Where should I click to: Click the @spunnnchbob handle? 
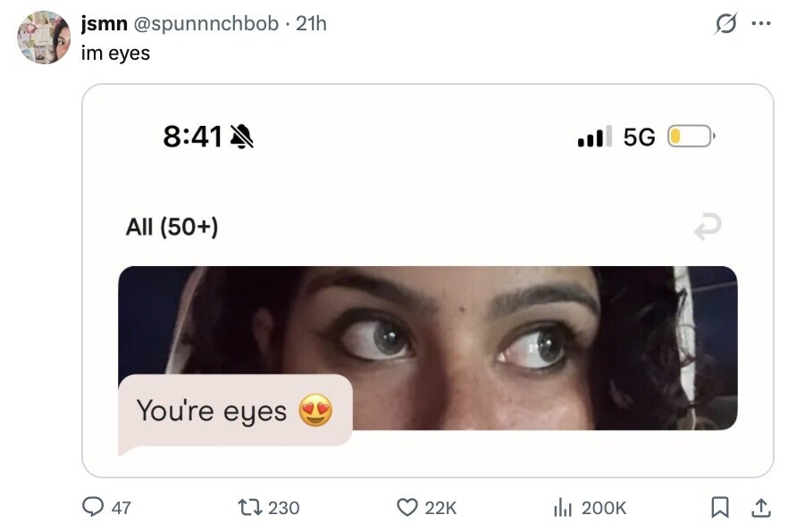[205, 24]
